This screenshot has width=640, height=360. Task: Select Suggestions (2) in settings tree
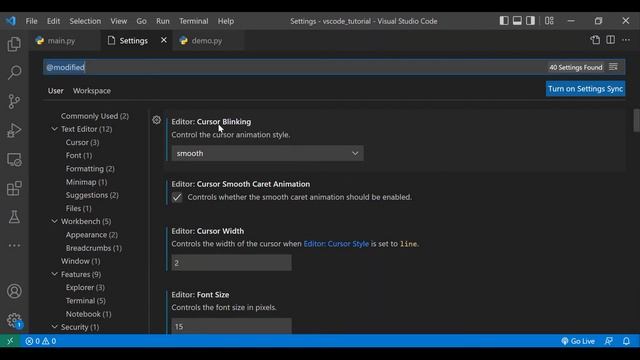92,195
